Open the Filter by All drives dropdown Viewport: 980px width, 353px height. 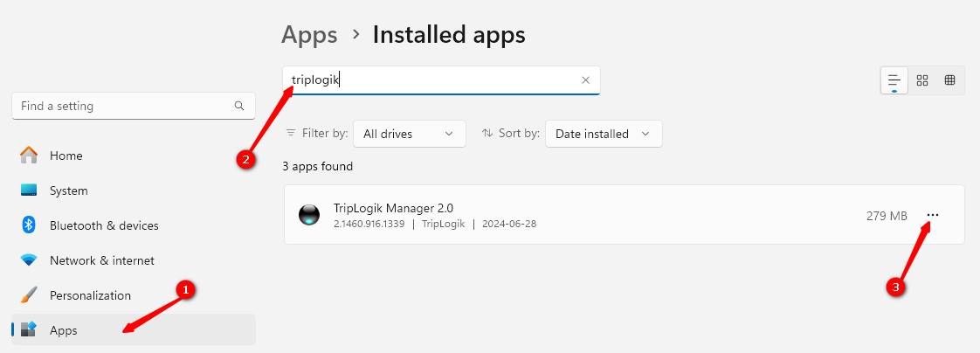tap(410, 134)
